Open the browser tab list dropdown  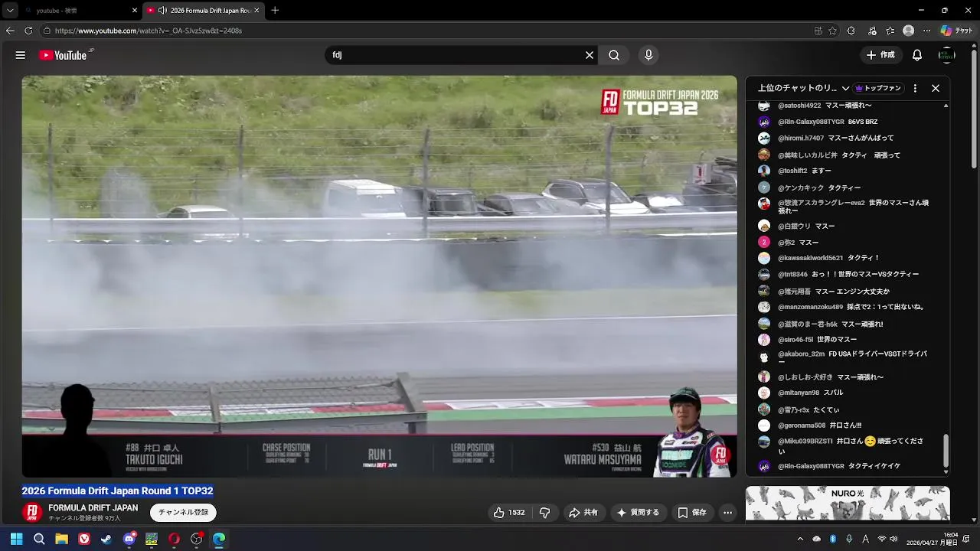[x=10, y=10]
